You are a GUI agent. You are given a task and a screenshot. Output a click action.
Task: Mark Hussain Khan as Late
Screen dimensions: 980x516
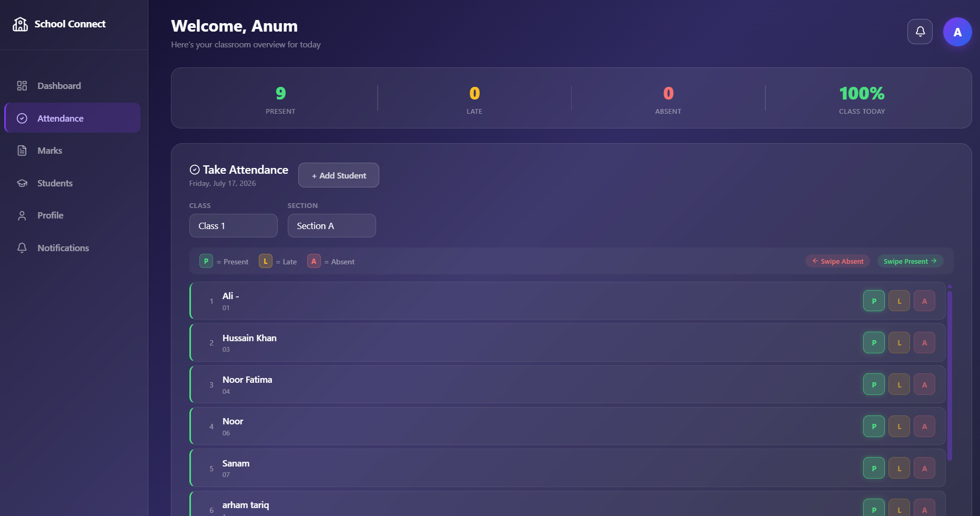pyautogui.click(x=899, y=343)
